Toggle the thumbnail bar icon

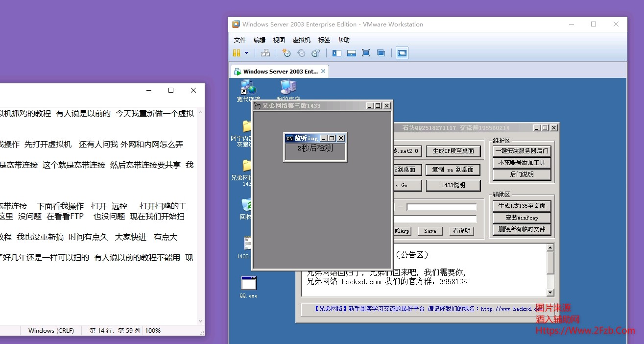coord(351,53)
